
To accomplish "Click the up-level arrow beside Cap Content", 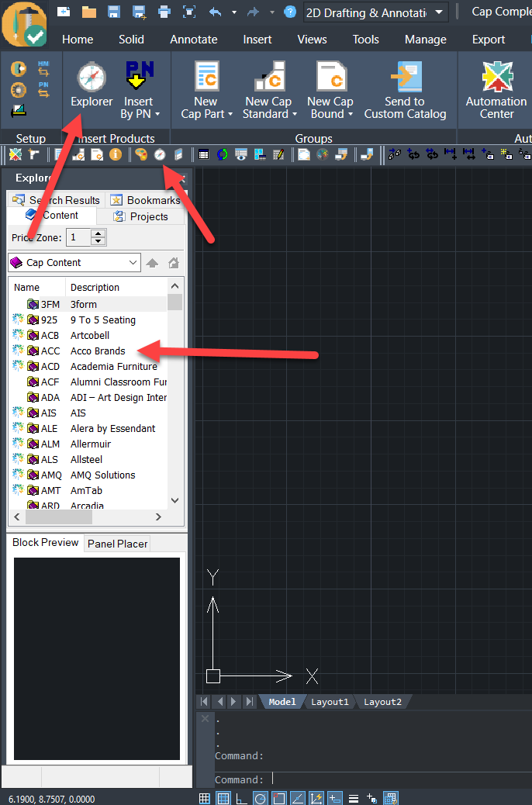I will click(152, 263).
